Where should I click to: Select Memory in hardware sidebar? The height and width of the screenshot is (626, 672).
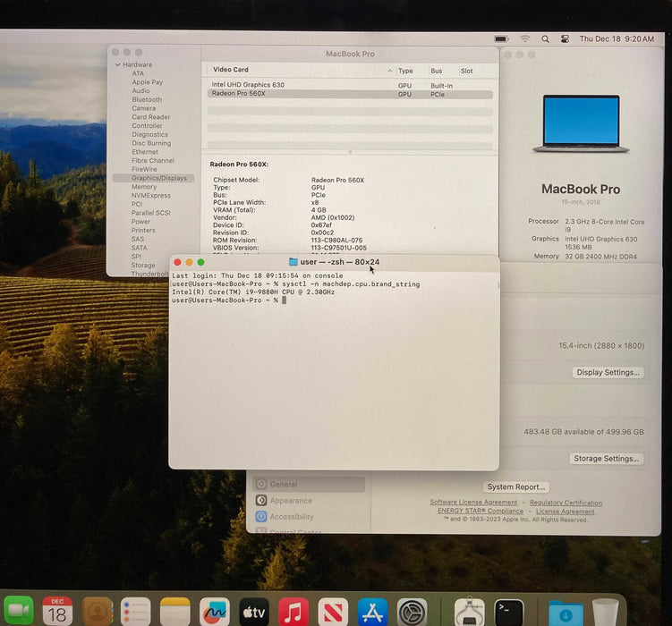click(x=144, y=187)
